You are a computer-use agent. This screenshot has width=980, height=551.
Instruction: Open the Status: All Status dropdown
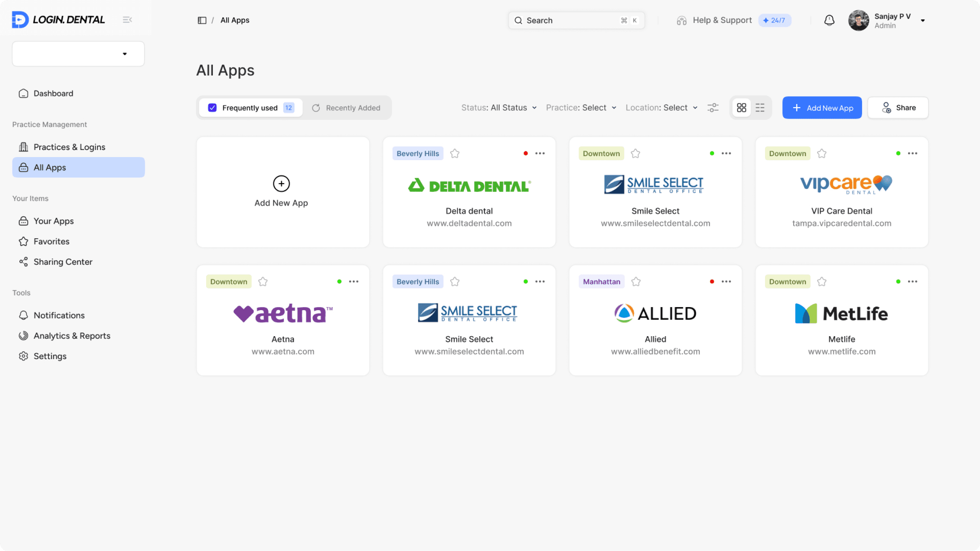[499, 107]
